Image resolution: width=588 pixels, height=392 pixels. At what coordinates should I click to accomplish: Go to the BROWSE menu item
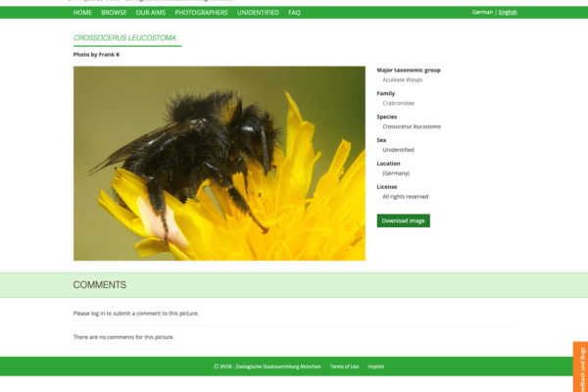point(114,13)
